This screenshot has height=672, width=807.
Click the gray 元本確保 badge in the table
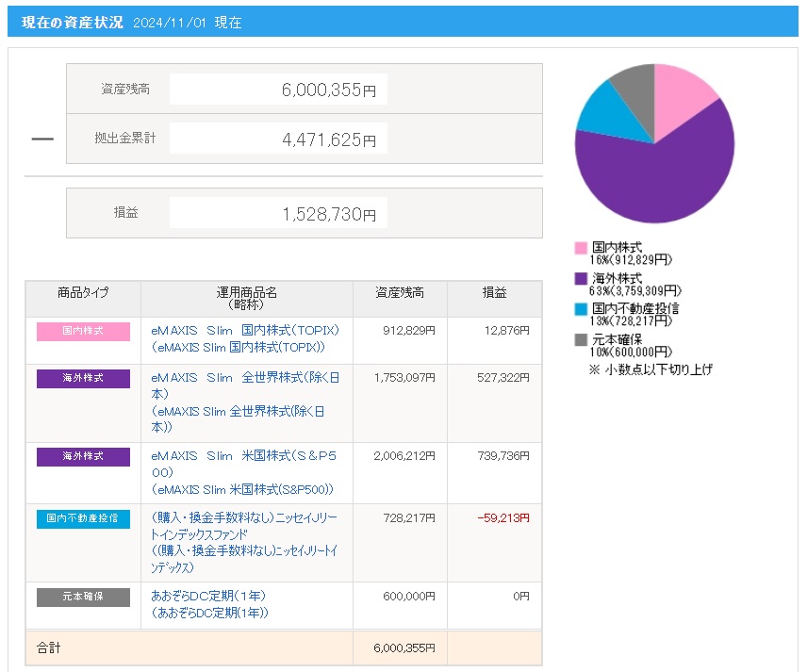pos(83,598)
